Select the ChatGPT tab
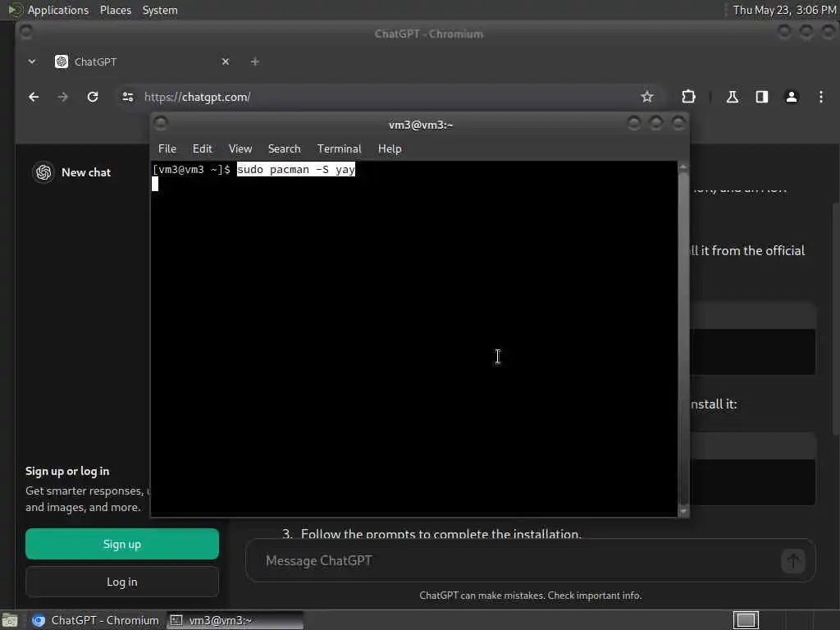 (140, 62)
